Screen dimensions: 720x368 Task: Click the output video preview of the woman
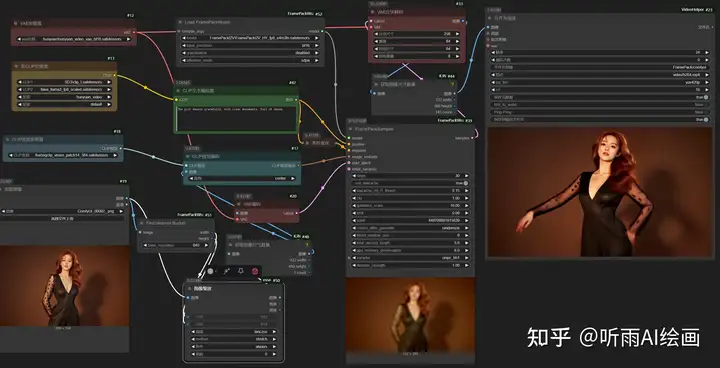pos(600,192)
